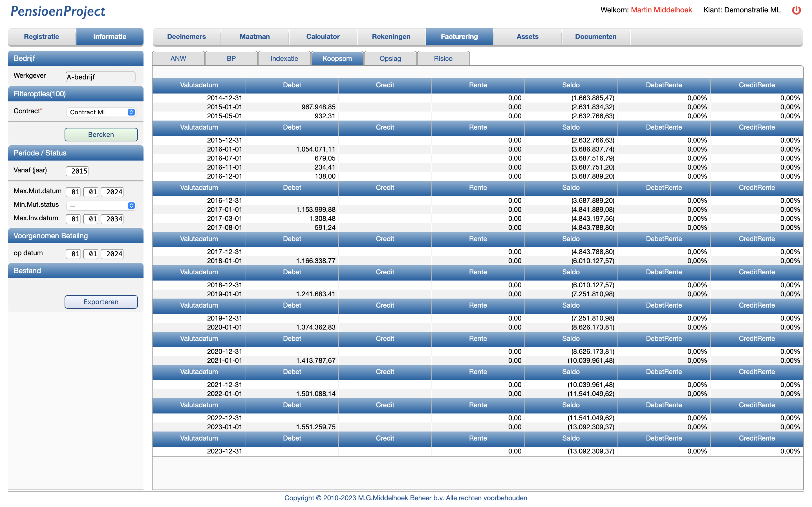This screenshot has width=812, height=507.
Task: Click the Vanaf (jaar) field
Action: click(x=78, y=171)
